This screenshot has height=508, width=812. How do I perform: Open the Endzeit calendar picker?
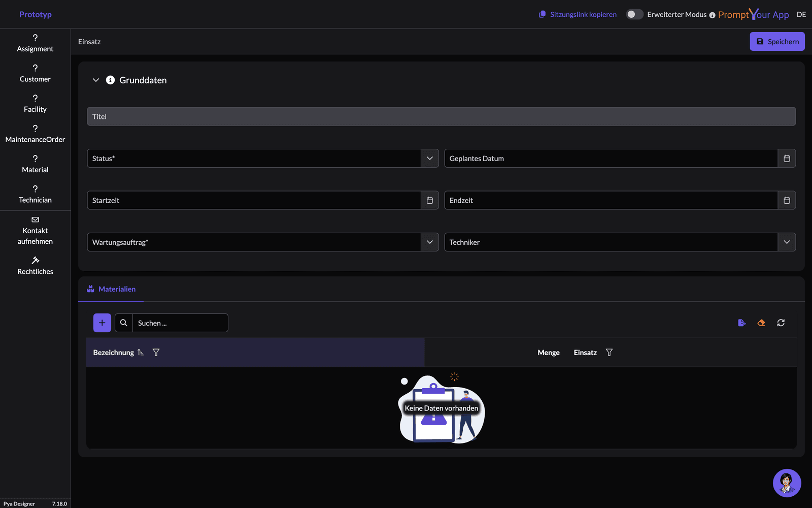click(787, 200)
